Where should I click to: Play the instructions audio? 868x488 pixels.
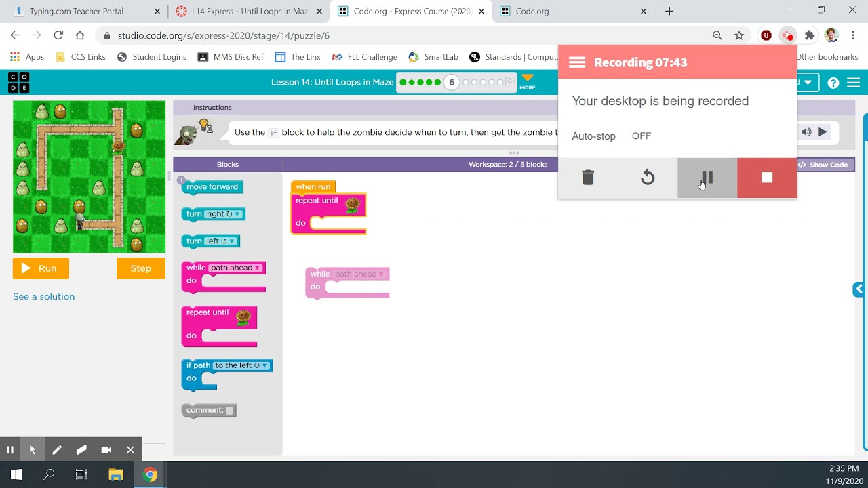point(823,132)
